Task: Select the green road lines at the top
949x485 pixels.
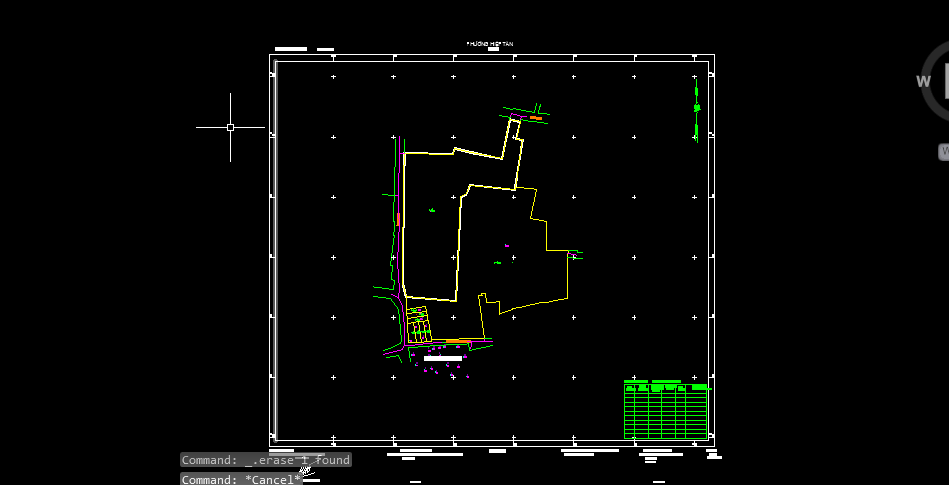Action: [x=520, y=110]
